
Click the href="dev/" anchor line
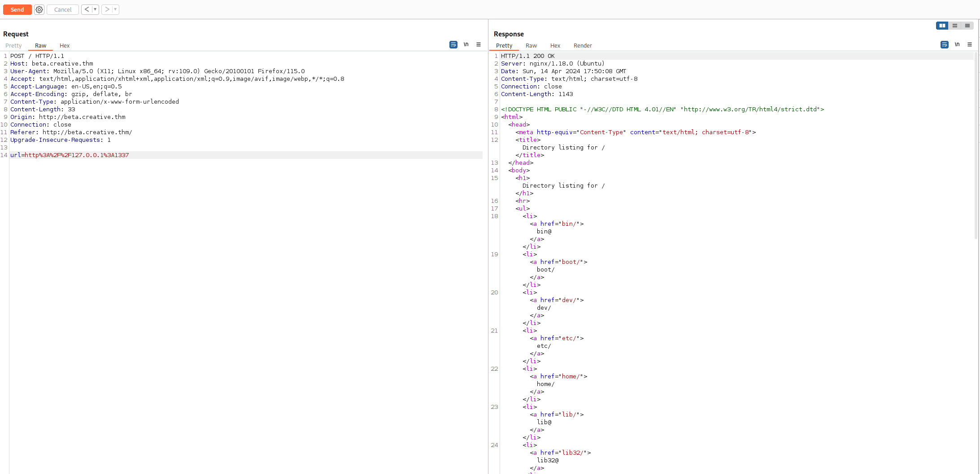click(557, 300)
